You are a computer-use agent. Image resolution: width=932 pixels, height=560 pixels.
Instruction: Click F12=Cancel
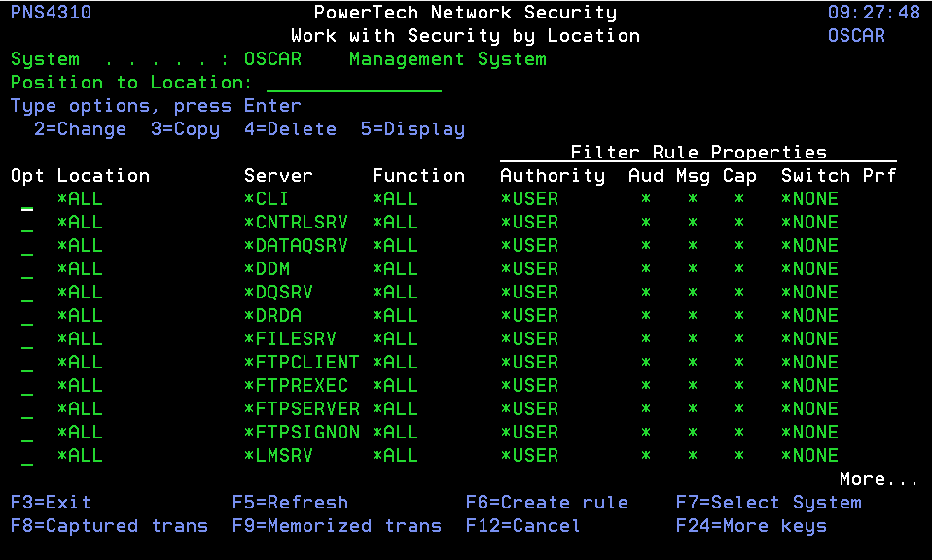pos(522,526)
